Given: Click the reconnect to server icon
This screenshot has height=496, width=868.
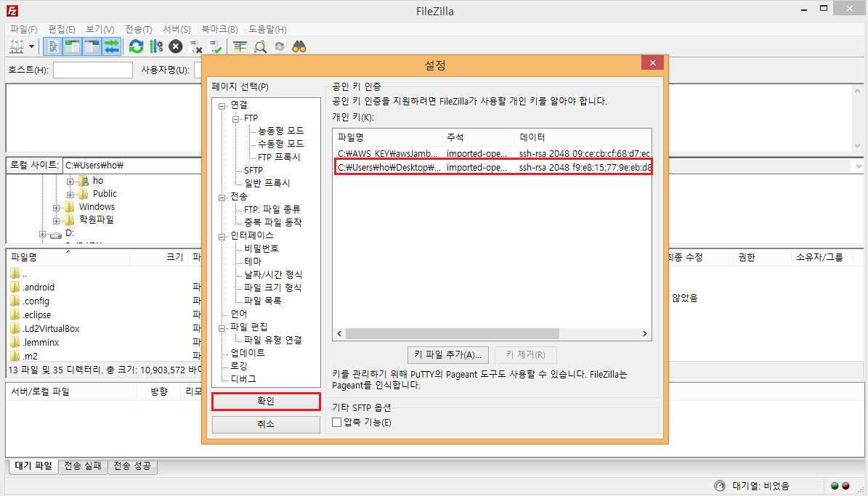Looking at the screenshot, I should pos(215,46).
